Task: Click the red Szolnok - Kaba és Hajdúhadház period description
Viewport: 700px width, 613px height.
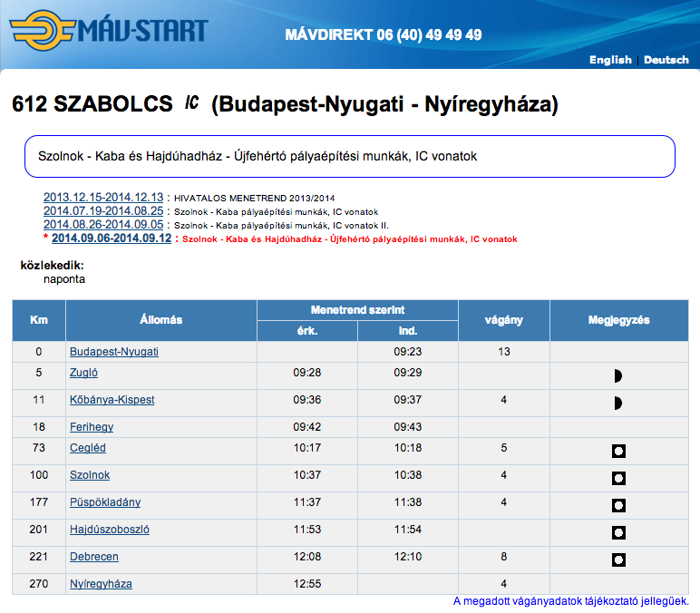Action: click(350, 239)
